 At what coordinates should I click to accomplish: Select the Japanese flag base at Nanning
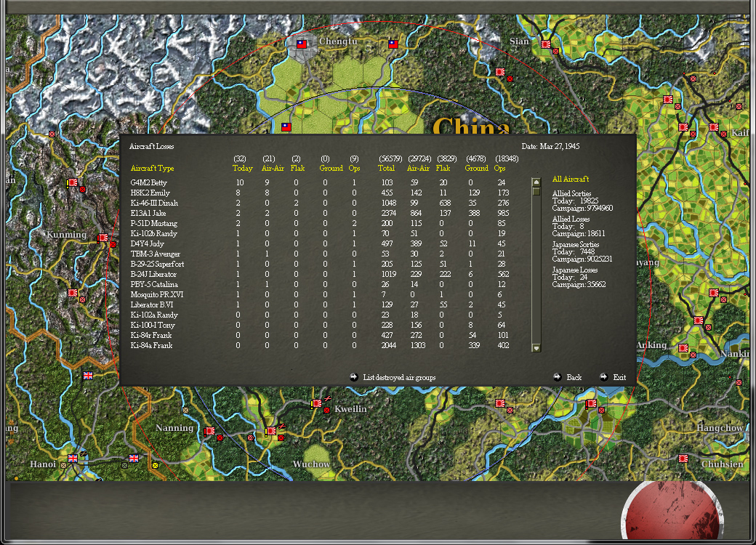pos(209,432)
